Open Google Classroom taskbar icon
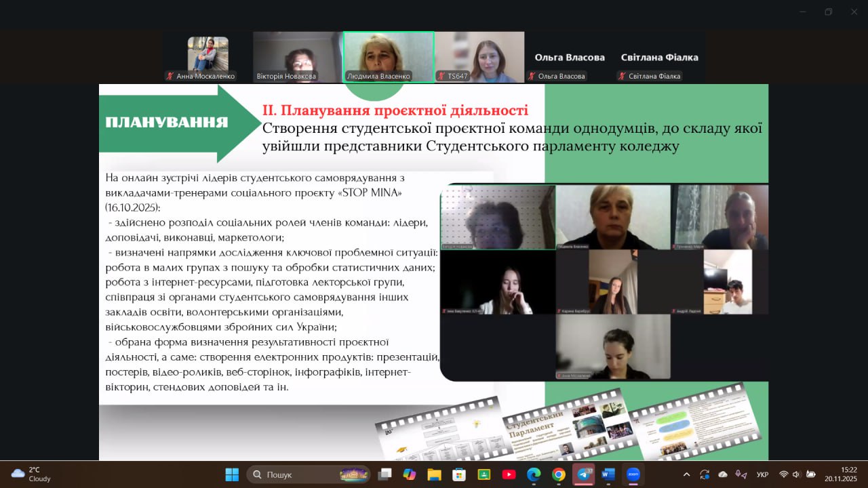Screen dimensions: 868x488 [x=484, y=474]
